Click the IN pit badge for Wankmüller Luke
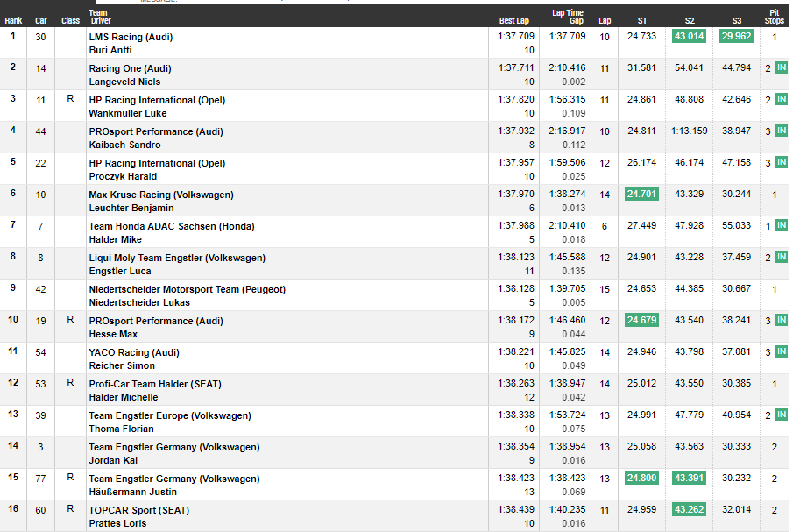This screenshot has width=793, height=532. 782,99
